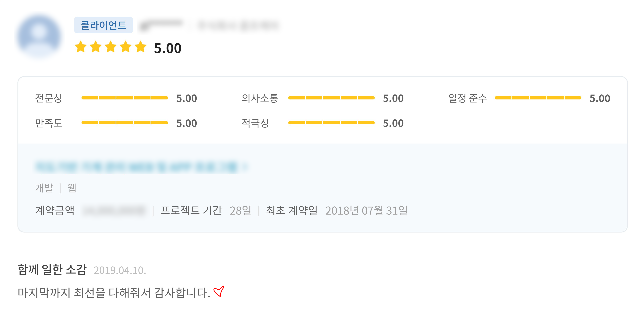This screenshot has height=319, width=644.
Task: Select the 개발 category tag
Action: click(x=44, y=188)
